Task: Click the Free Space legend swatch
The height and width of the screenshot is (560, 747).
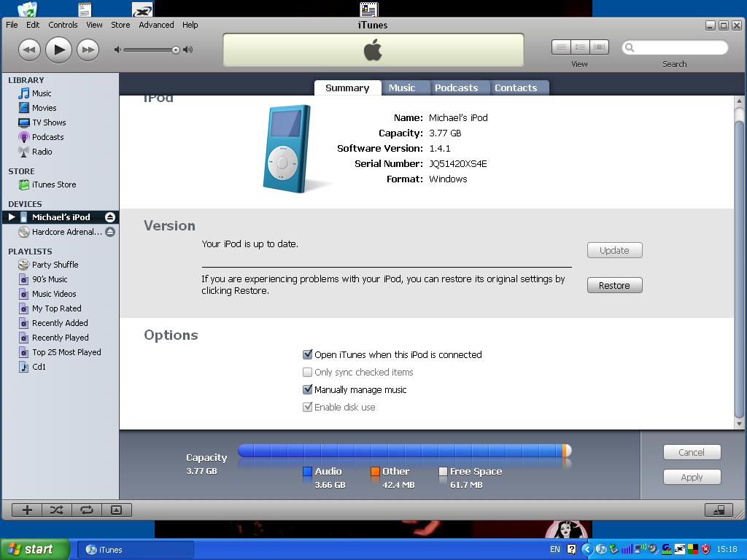Action: point(443,472)
